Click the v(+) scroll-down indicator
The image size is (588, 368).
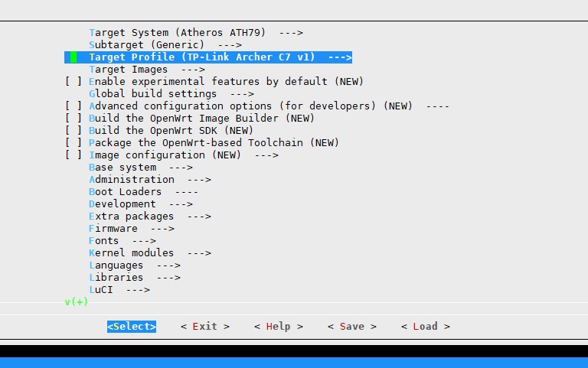point(77,302)
